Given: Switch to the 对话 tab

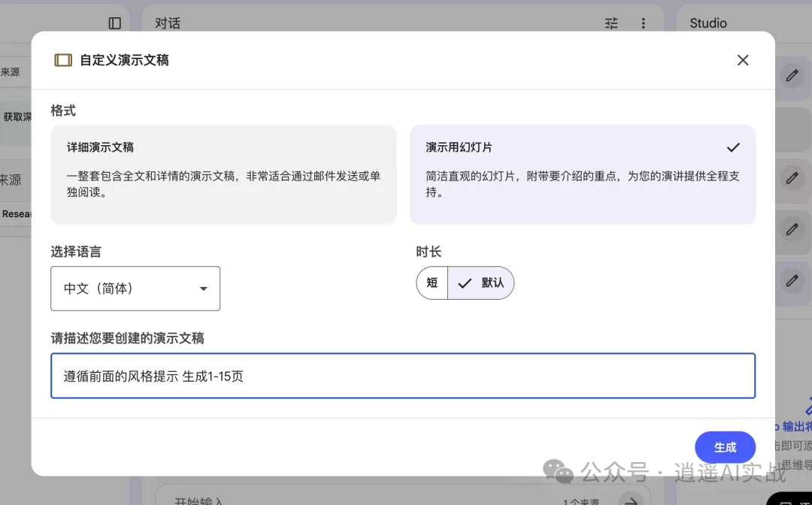Looking at the screenshot, I should point(167,23).
